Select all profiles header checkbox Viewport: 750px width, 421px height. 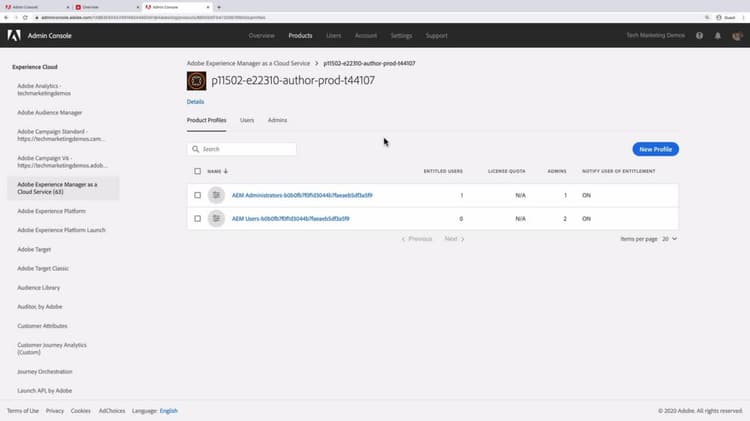(x=198, y=171)
